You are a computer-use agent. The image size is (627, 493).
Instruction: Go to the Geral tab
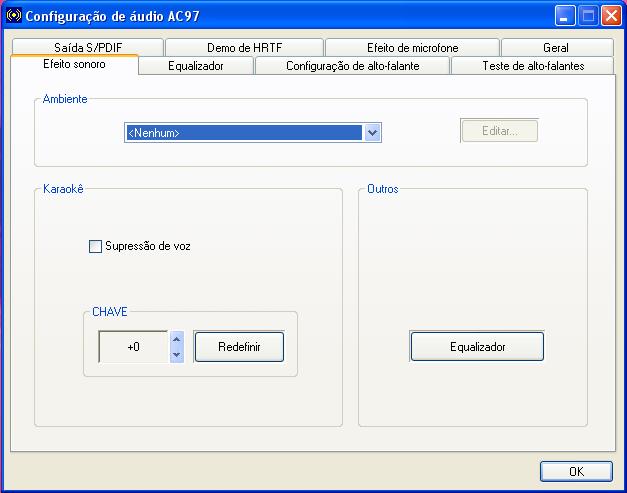tap(557, 47)
